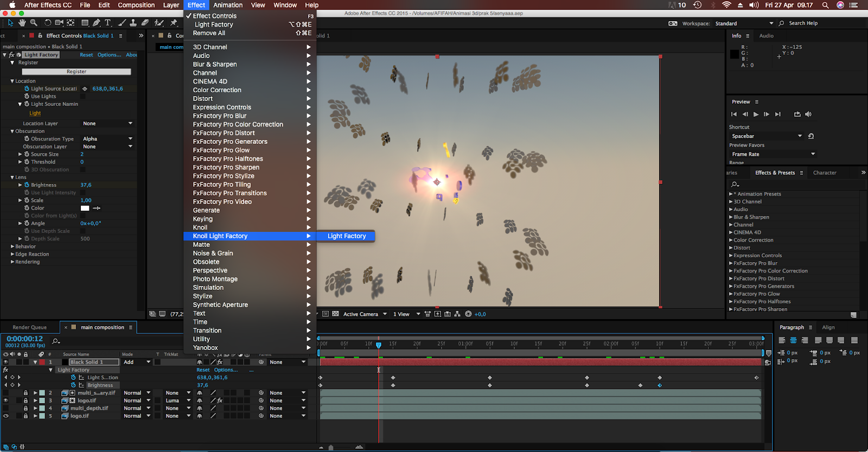Screen dimensions: 868x452
Task: Click the current timecode 0:00:00:12
Action: 24,339
